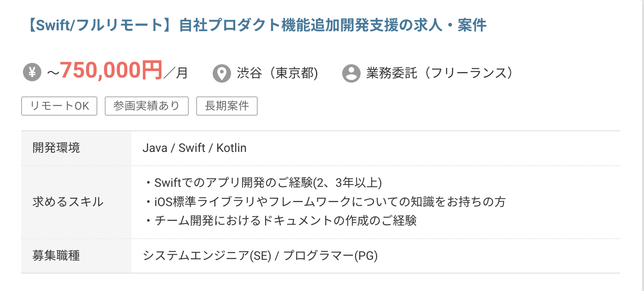This screenshot has width=644, height=291.
Task: Click the iOS標準ライブラリ skill requirement line
Action: pos(324,202)
